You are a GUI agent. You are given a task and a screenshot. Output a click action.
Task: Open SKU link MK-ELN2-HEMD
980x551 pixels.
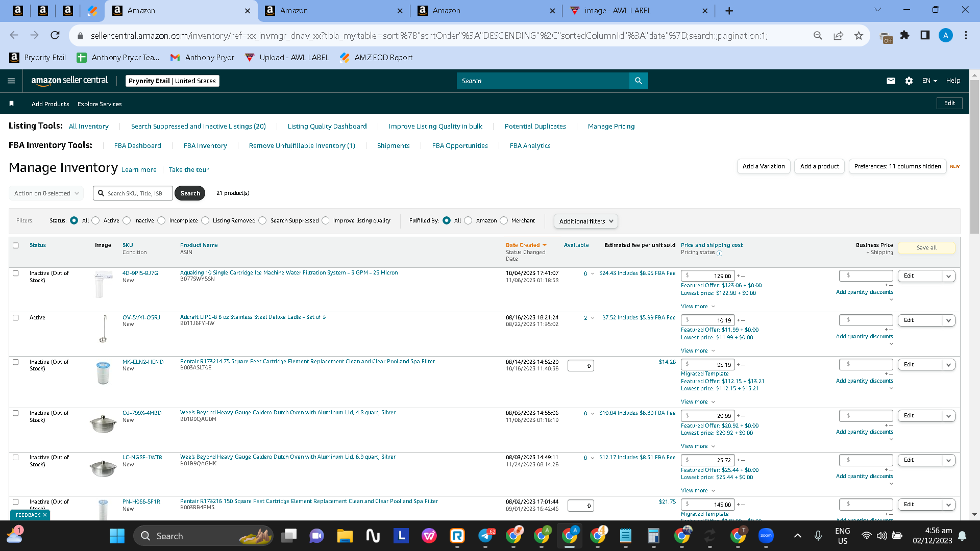pyautogui.click(x=143, y=362)
